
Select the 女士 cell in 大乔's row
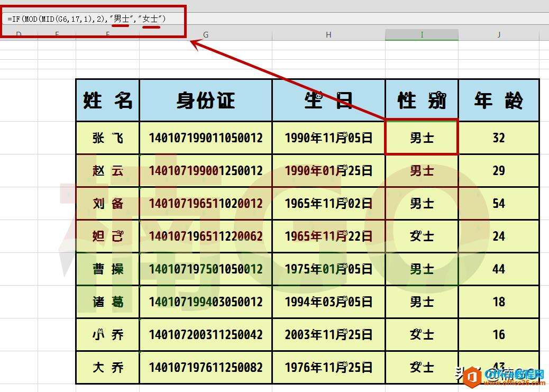click(x=422, y=368)
